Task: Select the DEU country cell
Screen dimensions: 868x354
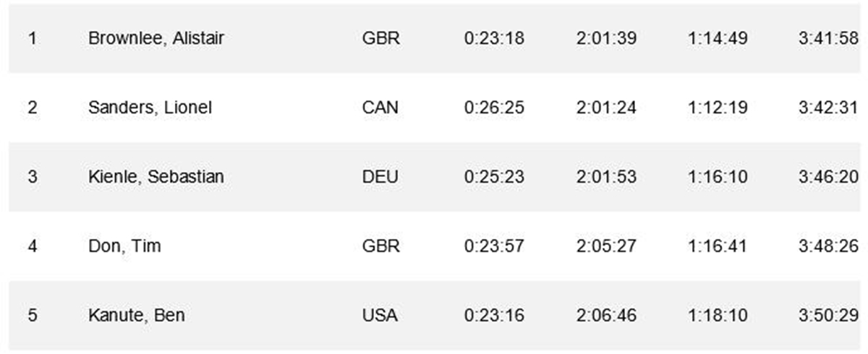Action: [380, 177]
